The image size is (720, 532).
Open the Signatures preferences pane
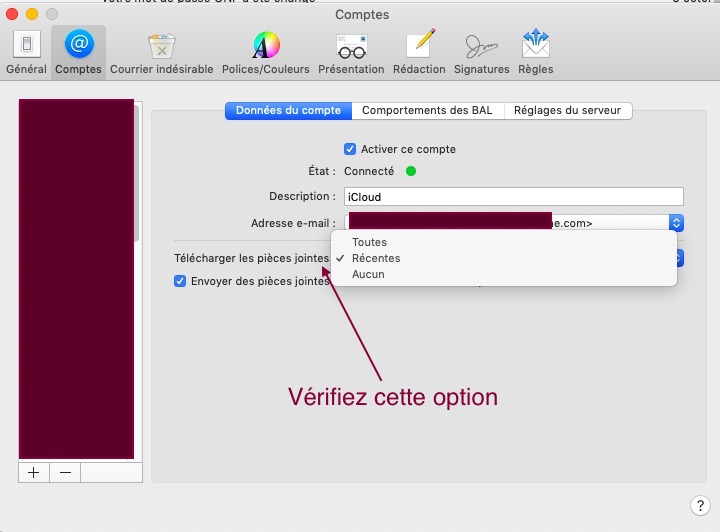tap(481, 52)
